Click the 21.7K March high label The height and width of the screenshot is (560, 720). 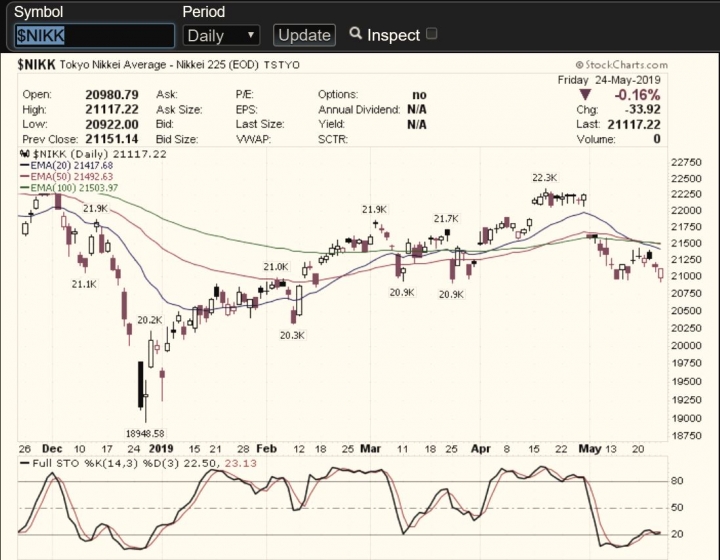point(446,219)
